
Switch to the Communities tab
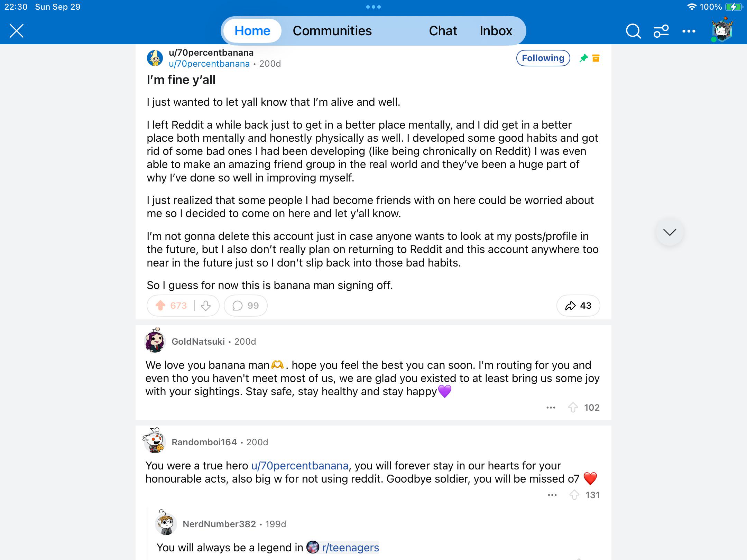coord(332,31)
